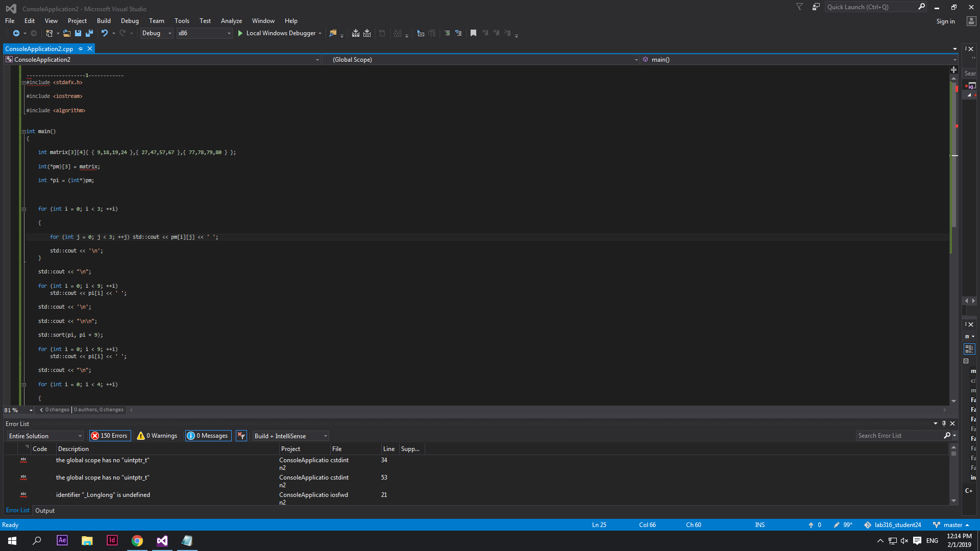980x551 pixels.
Task: Click the clear error list filter icon
Action: point(241,436)
